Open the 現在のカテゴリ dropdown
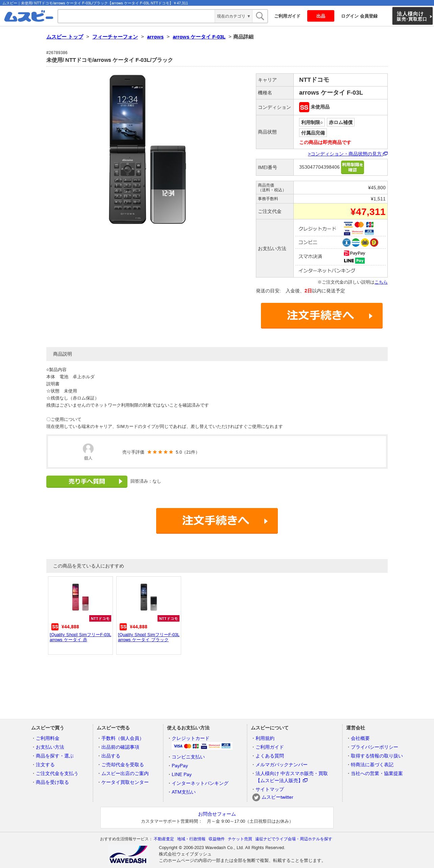This screenshot has height=868, width=434. pyautogui.click(x=234, y=16)
